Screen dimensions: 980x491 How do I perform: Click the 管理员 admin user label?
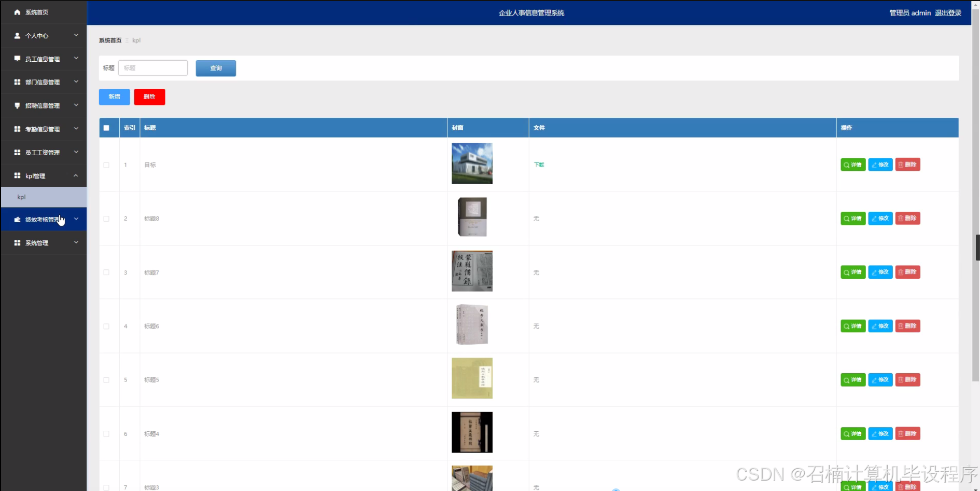[910, 13]
